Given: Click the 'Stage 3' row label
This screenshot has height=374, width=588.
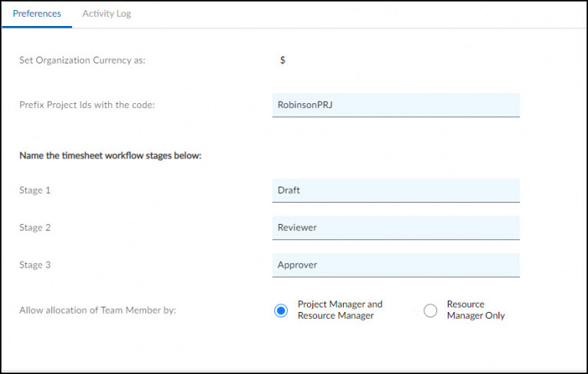Looking at the screenshot, I should (x=35, y=265).
